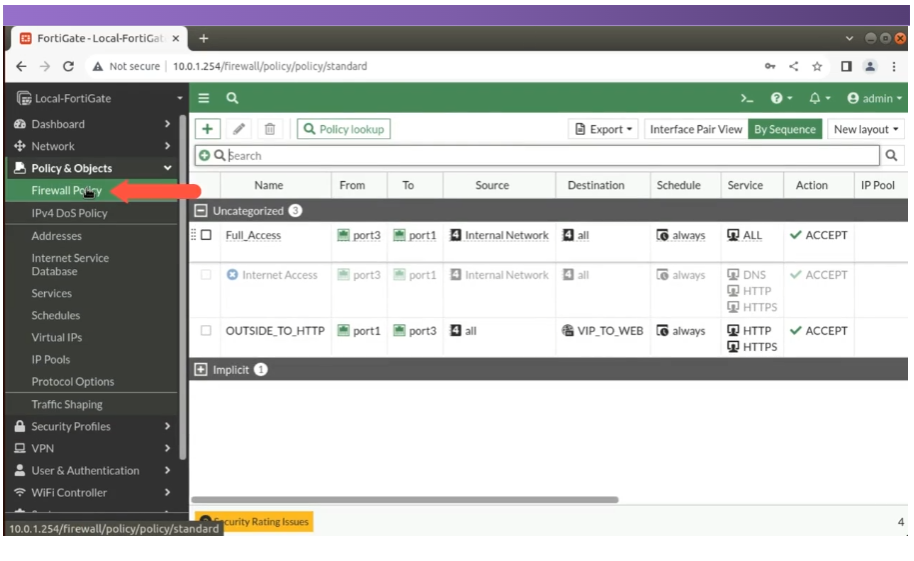Click the add filter plus icon in search bar
Image resolution: width=914 pixels, height=561 pixels.
click(x=204, y=155)
